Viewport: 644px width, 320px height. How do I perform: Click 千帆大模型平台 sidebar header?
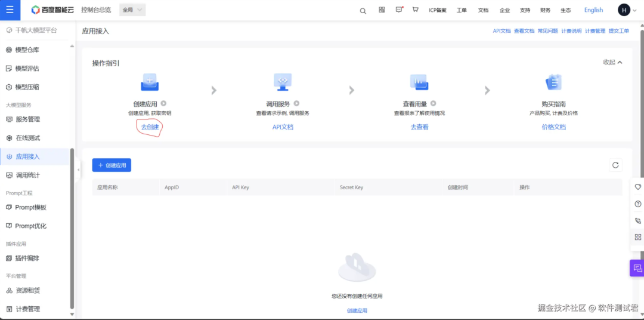pyautogui.click(x=32, y=30)
